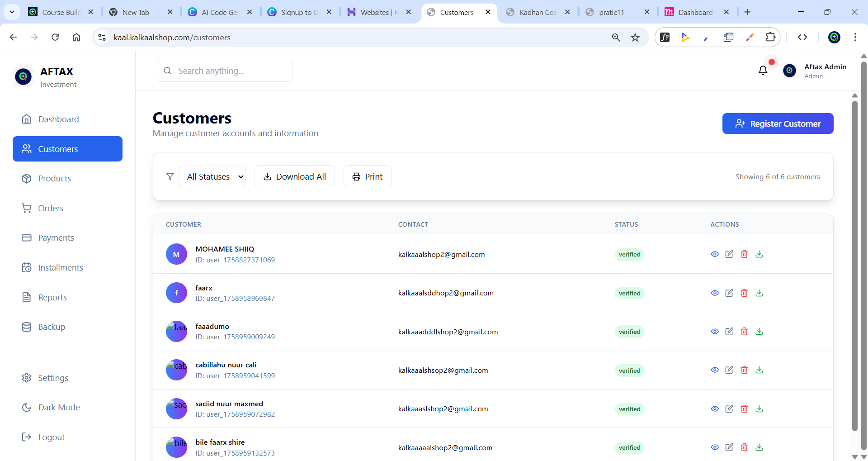Open the Backup section icon
The image size is (868, 461).
pyautogui.click(x=27, y=327)
